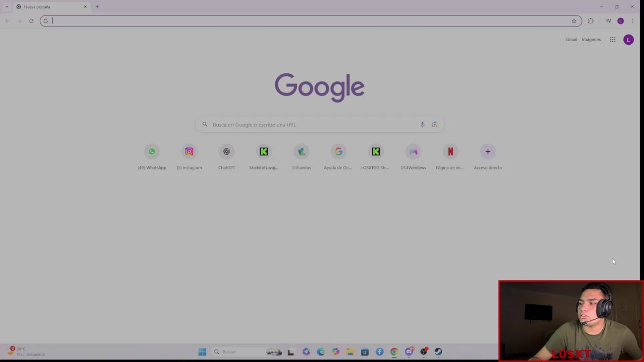Open the Google account avatar on page

coord(628,40)
